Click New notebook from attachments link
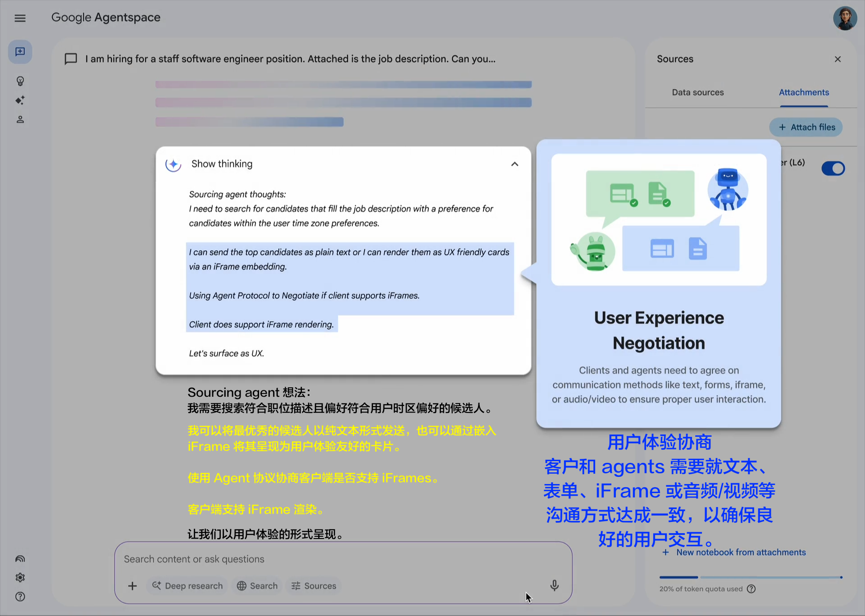The width and height of the screenshot is (865, 616). [741, 552]
